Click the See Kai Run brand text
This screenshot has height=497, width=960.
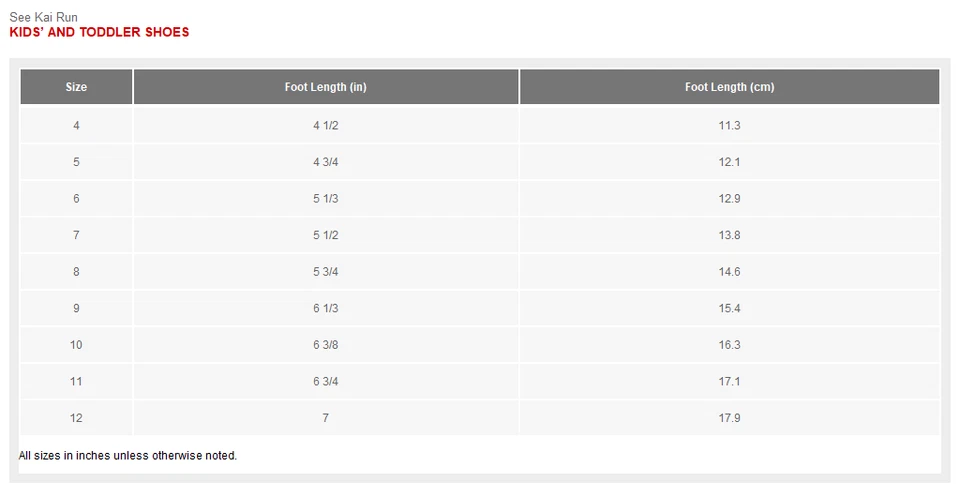tap(43, 17)
